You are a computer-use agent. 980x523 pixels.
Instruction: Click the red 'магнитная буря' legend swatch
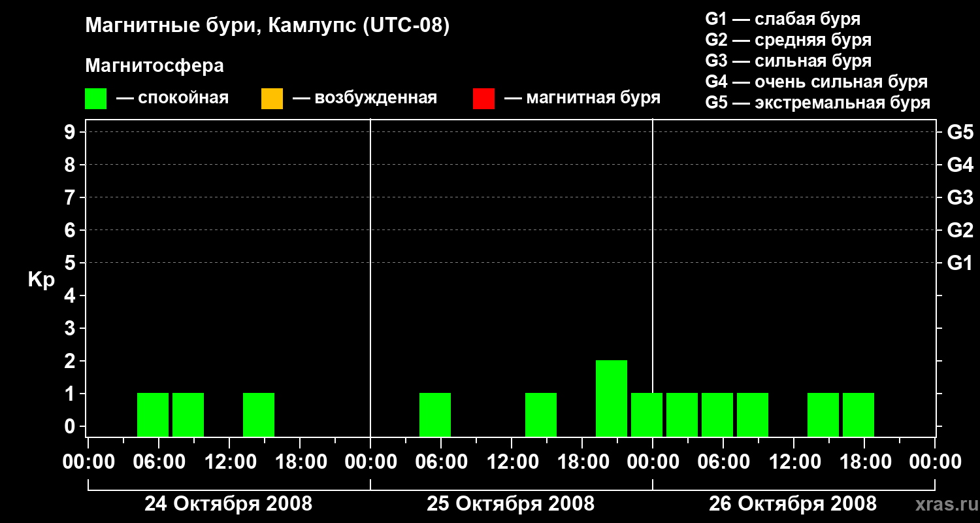click(483, 99)
